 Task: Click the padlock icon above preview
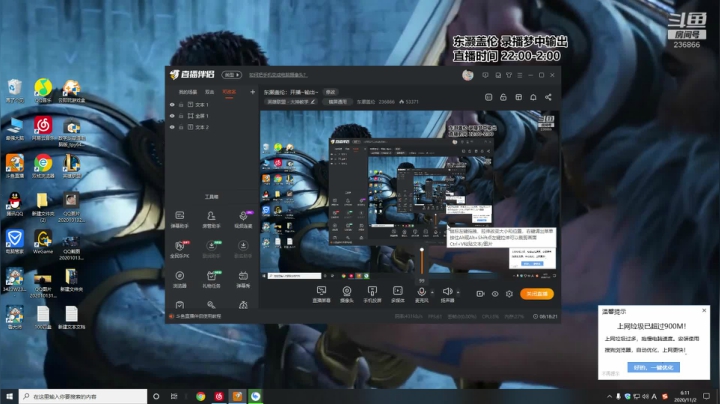(x=503, y=97)
